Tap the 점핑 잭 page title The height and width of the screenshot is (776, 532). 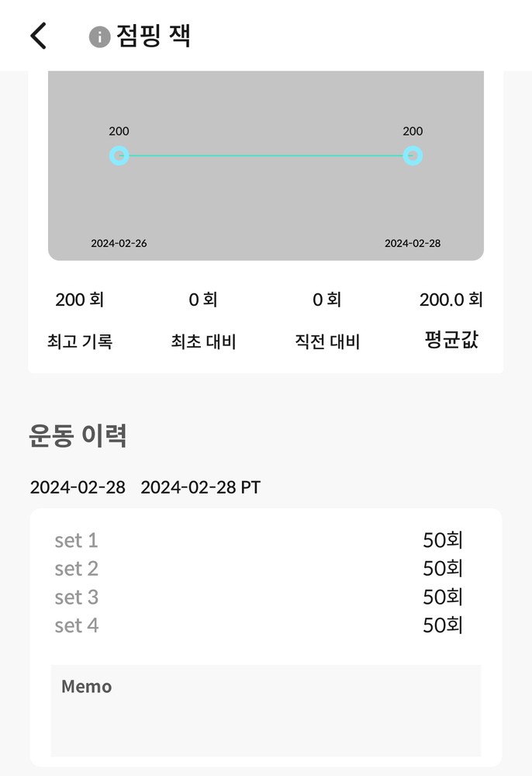[154, 36]
